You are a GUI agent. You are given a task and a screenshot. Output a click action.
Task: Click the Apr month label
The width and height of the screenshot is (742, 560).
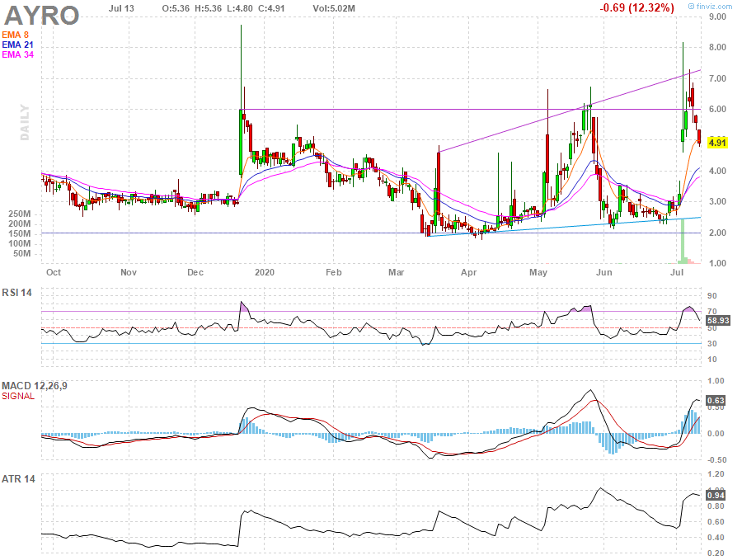pyautogui.click(x=469, y=272)
